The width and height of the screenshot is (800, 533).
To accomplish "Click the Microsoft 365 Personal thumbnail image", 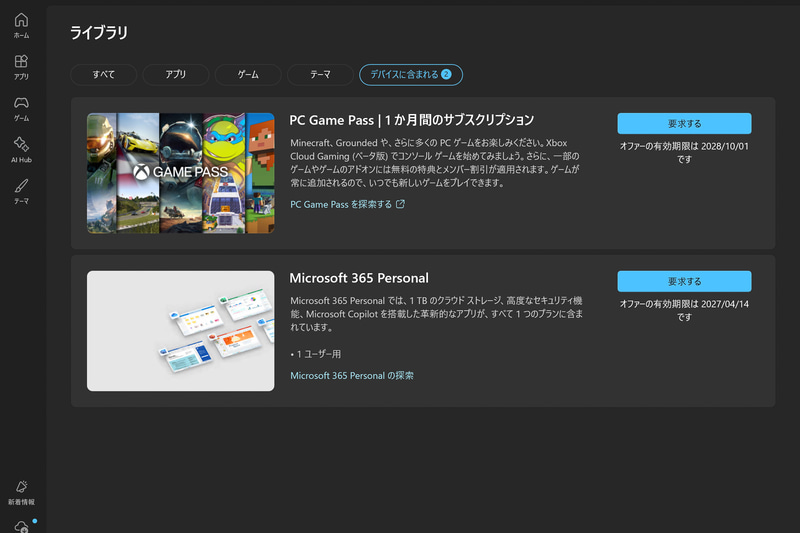I will (x=181, y=331).
